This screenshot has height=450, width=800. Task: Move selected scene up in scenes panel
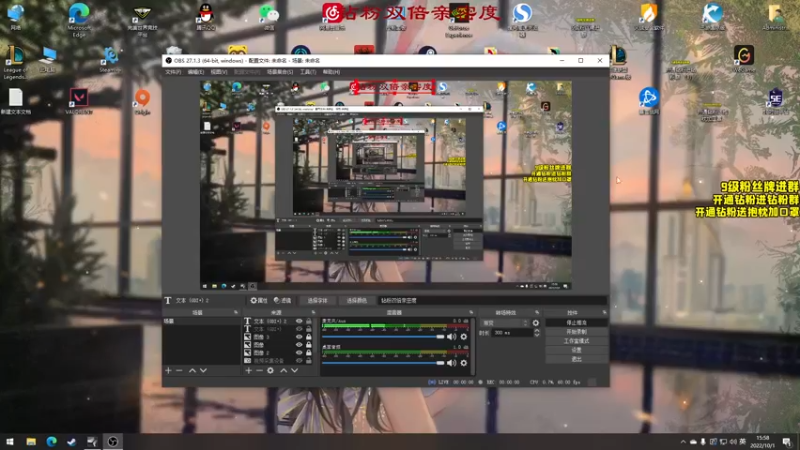(x=192, y=370)
